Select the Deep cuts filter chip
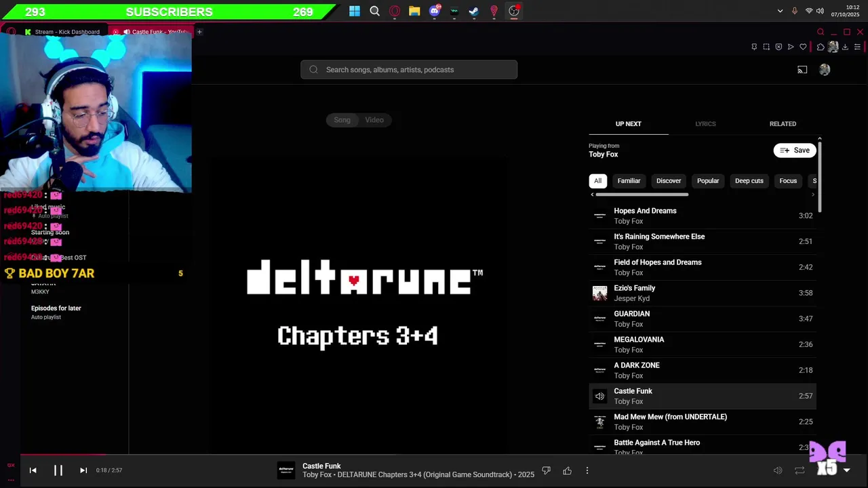Viewport: 868px width, 488px height. [749, 181]
